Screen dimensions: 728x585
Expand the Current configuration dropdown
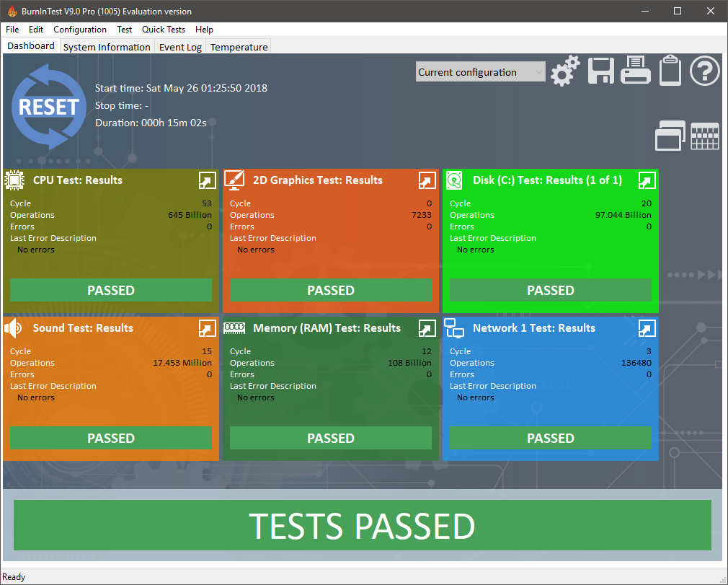[x=480, y=72]
